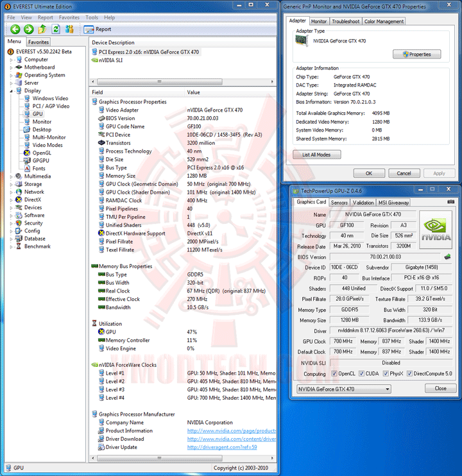Select GPGPU in the Display tree

tap(37, 160)
